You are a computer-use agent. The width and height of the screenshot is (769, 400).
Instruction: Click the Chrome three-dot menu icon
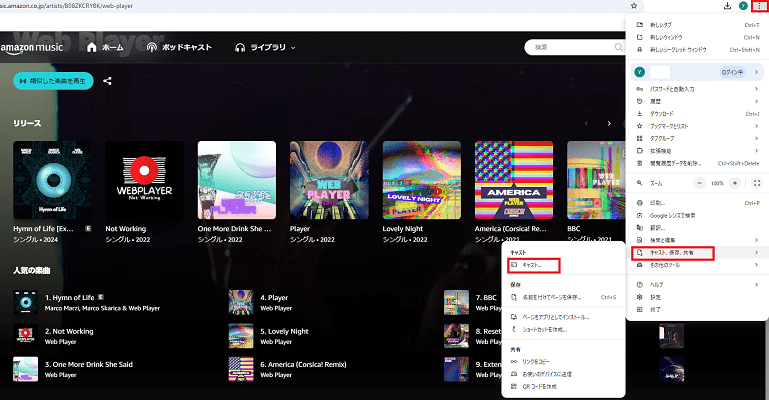[x=759, y=6]
